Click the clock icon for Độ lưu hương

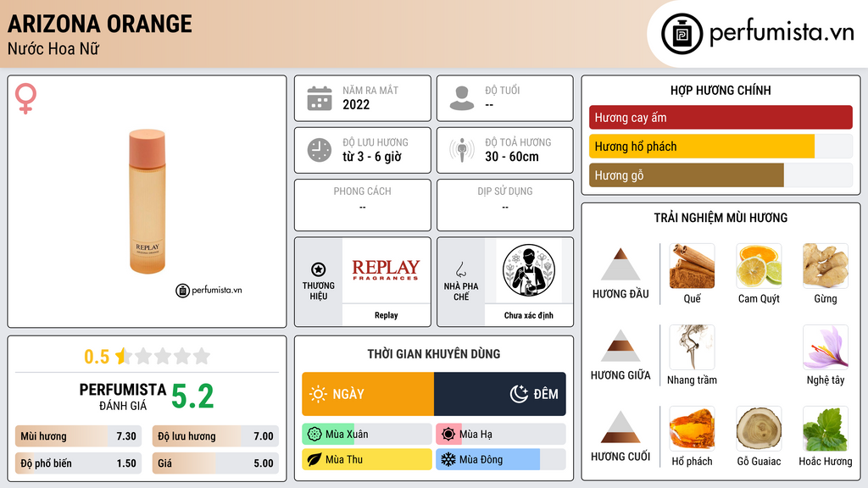320,150
